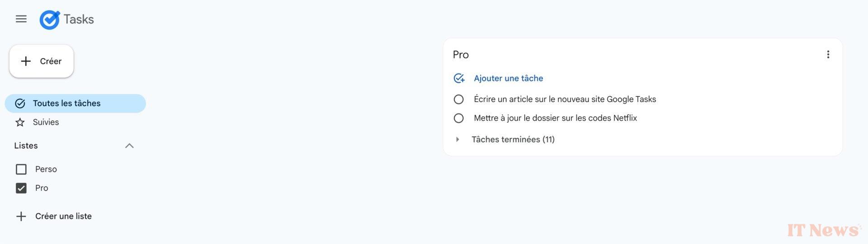Collapse the Listes section chevron
The width and height of the screenshot is (868, 244).
[x=129, y=145]
